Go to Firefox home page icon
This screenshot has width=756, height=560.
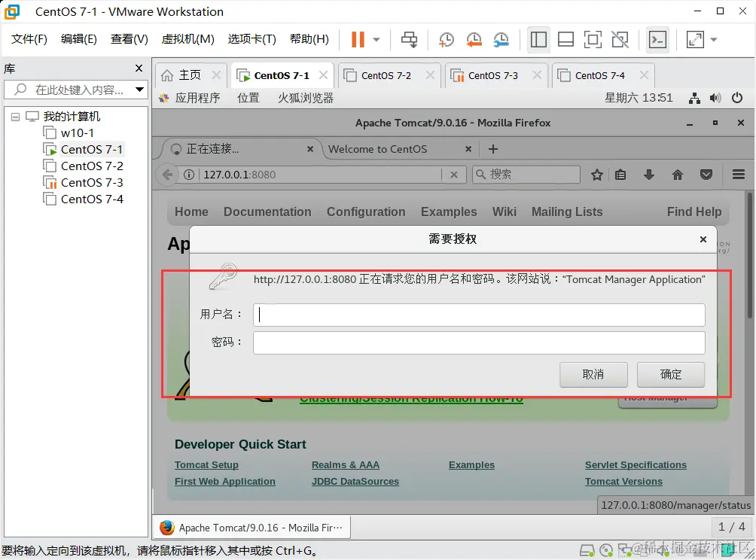(x=678, y=175)
